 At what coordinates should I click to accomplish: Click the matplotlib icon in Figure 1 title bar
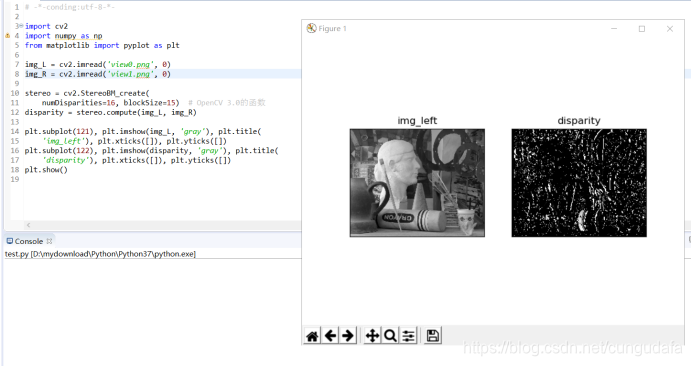(x=312, y=28)
